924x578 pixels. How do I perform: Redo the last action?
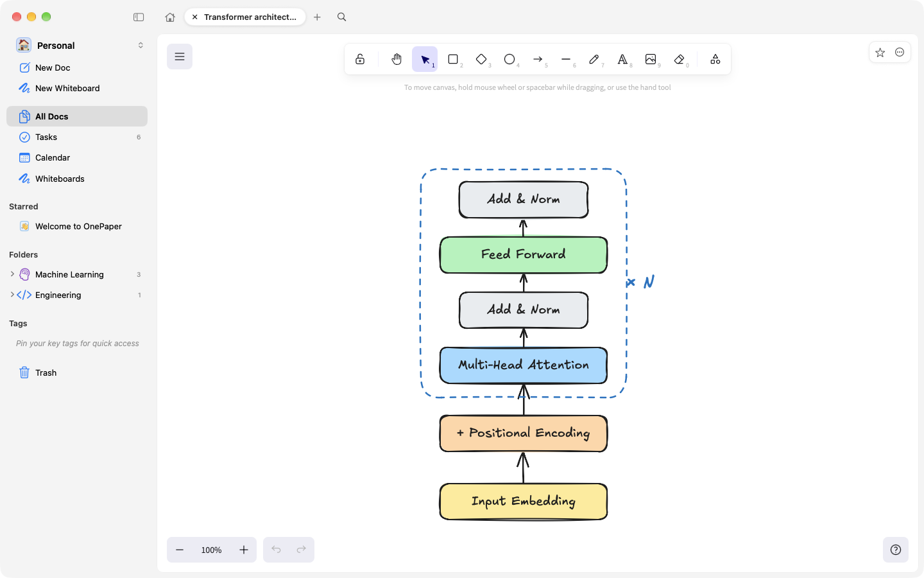(301, 550)
